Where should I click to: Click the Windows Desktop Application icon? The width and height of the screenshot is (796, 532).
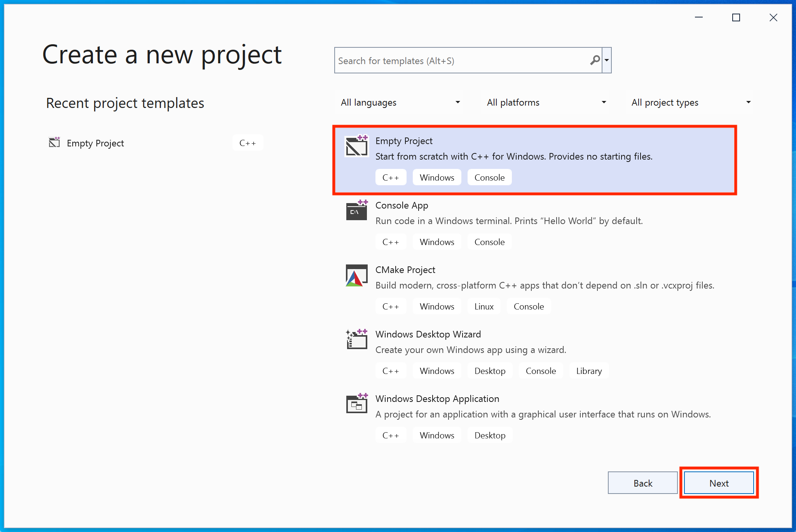pos(356,404)
